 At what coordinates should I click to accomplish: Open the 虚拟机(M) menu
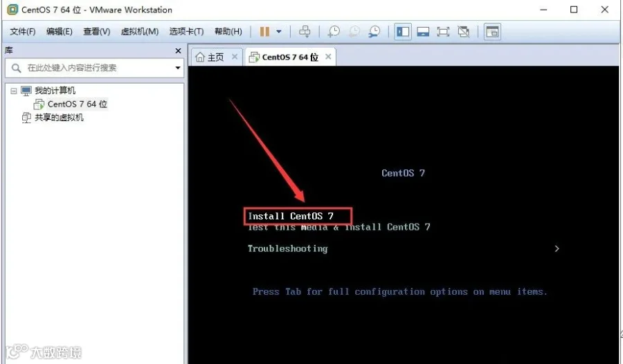click(x=139, y=31)
